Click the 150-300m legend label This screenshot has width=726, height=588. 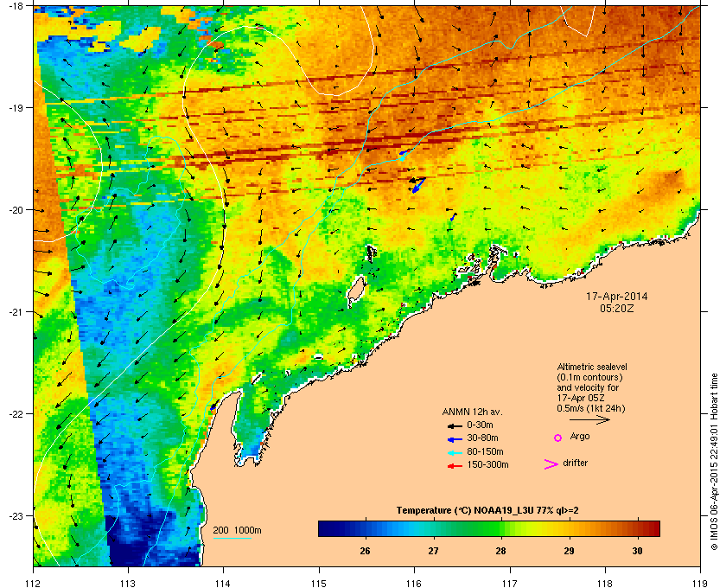click(488, 464)
